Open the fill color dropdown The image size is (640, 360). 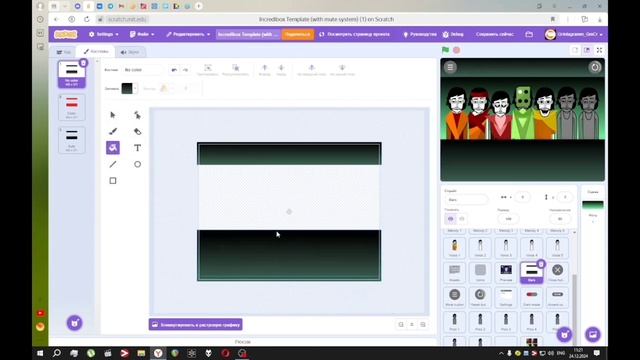pyautogui.click(x=135, y=88)
